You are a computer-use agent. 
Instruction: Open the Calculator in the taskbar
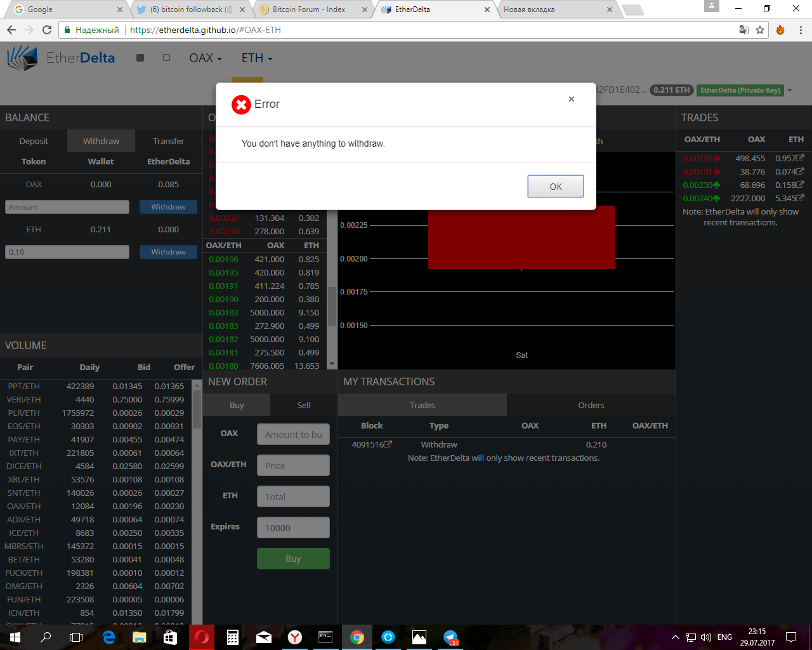pos(233,637)
